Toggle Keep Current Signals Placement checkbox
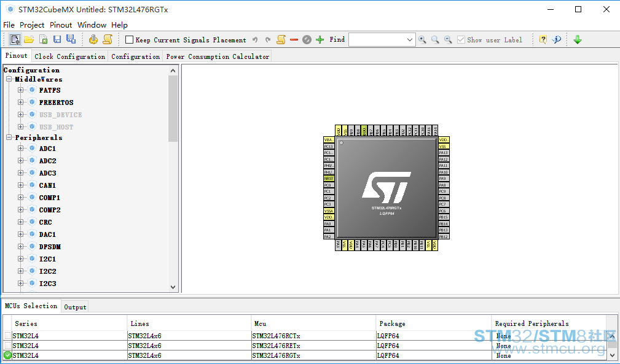620x364 pixels. coord(129,39)
